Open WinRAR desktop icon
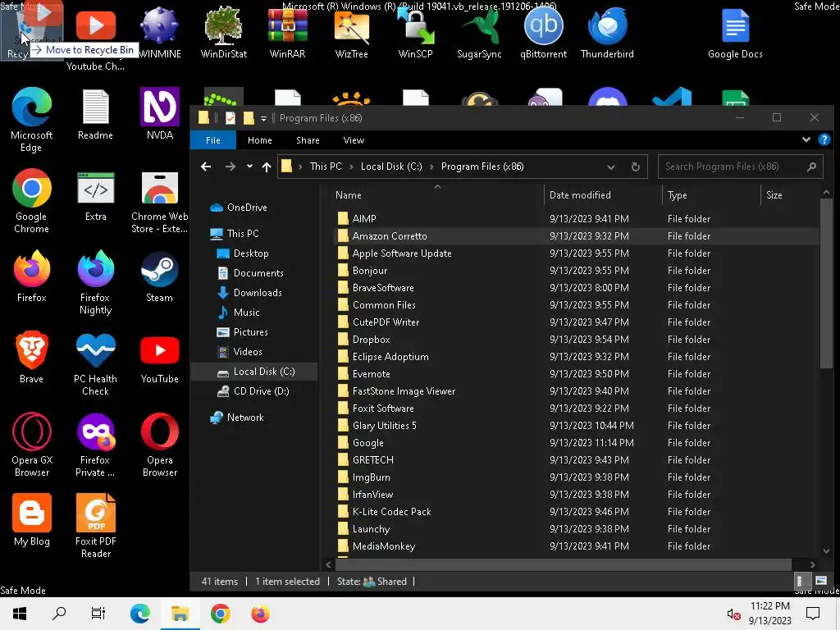Screen dimensions: 840x630 (288, 32)
